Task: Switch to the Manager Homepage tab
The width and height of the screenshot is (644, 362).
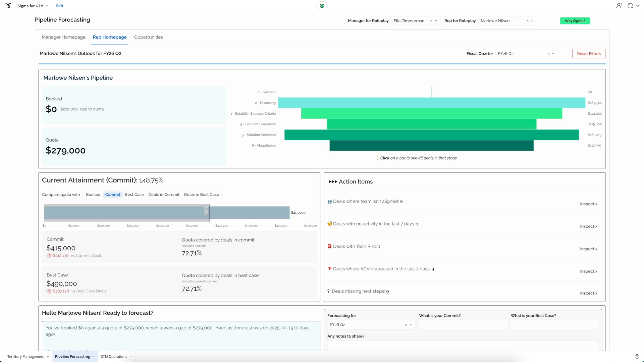Action: point(63,37)
